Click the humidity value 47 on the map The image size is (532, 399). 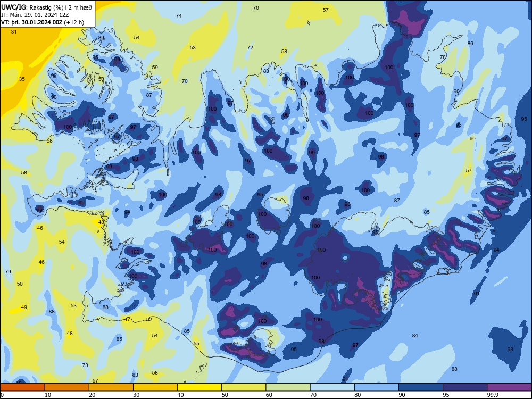click(x=127, y=320)
